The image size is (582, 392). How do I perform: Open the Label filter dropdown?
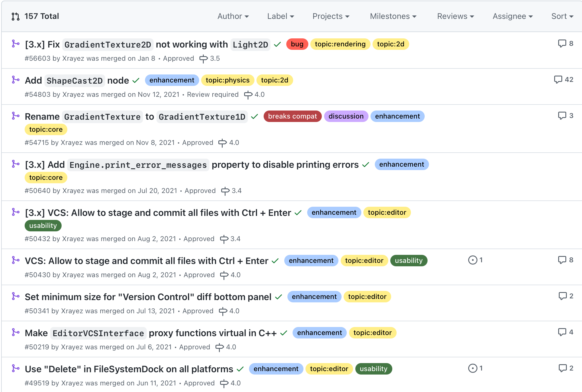281,16
